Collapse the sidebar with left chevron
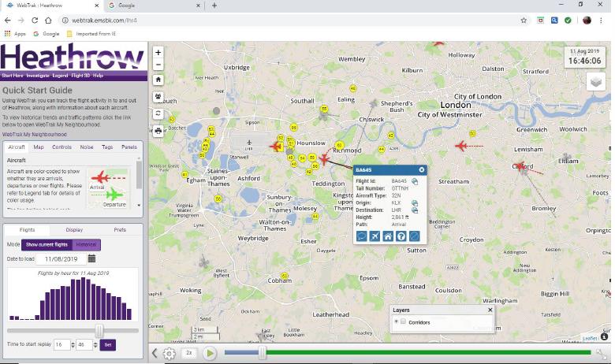This screenshot has width=615, height=364. click(155, 353)
